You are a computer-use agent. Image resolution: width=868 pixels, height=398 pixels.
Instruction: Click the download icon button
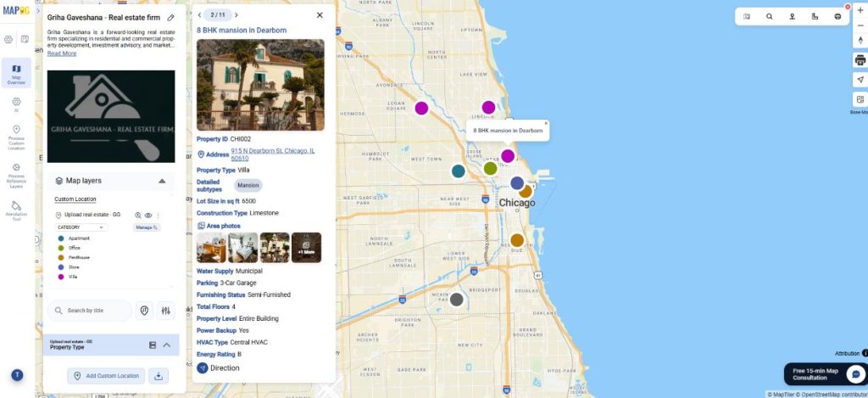coord(159,376)
